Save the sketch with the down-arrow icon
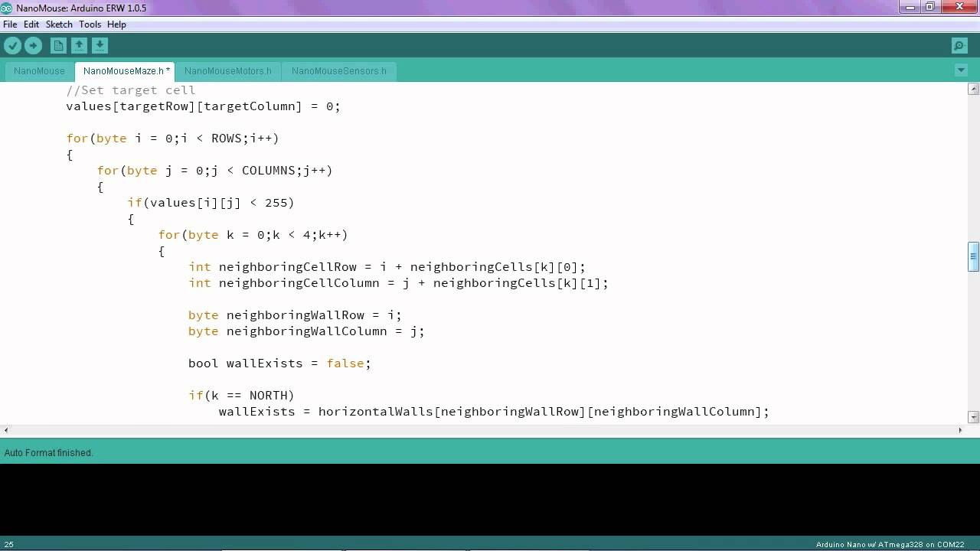Image resolution: width=980 pixels, height=551 pixels. pyautogui.click(x=100, y=46)
